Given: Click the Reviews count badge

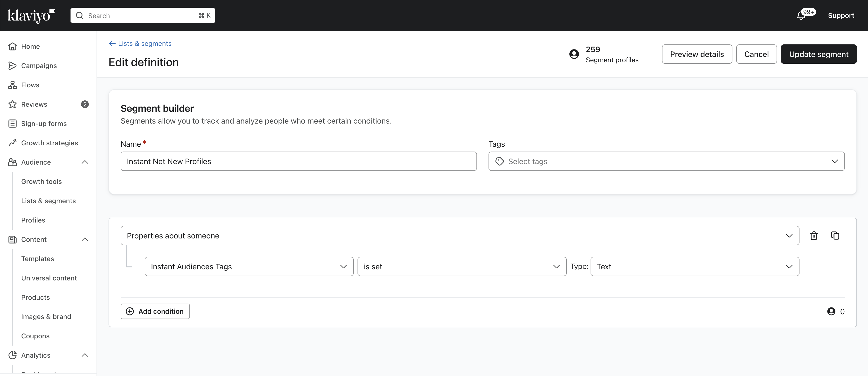Looking at the screenshot, I should point(85,104).
